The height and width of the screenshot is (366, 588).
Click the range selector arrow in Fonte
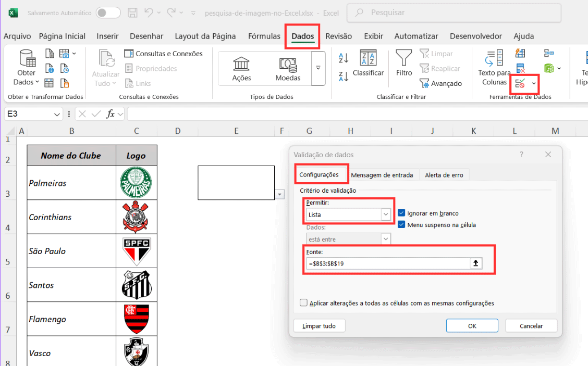pyautogui.click(x=475, y=263)
